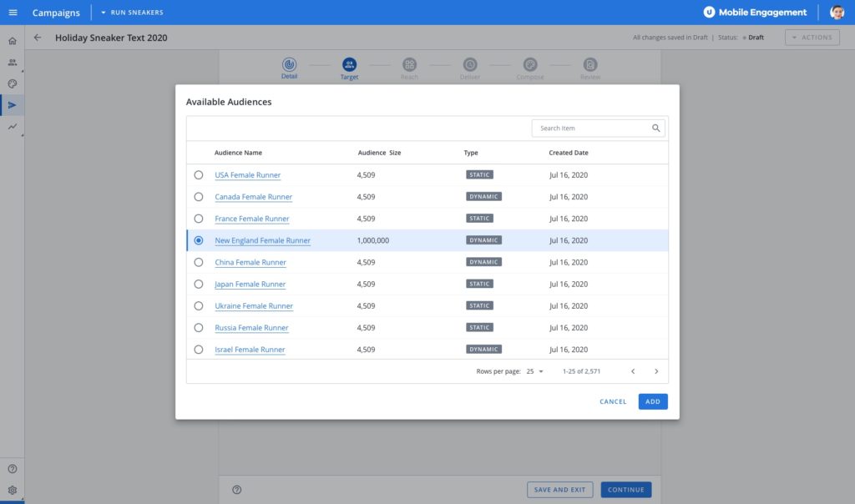Select USA Female Runner radio button
Image resolution: width=855 pixels, height=504 pixels.
coord(199,175)
